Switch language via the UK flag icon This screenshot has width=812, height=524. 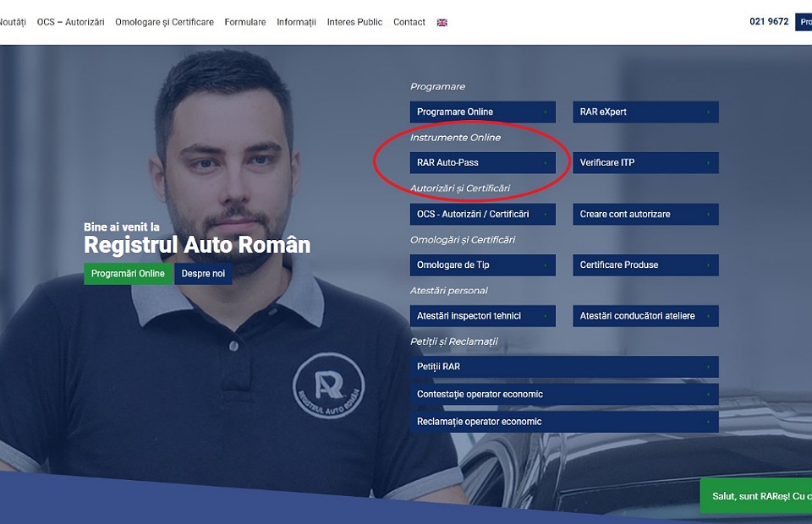[x=442, y=23]
